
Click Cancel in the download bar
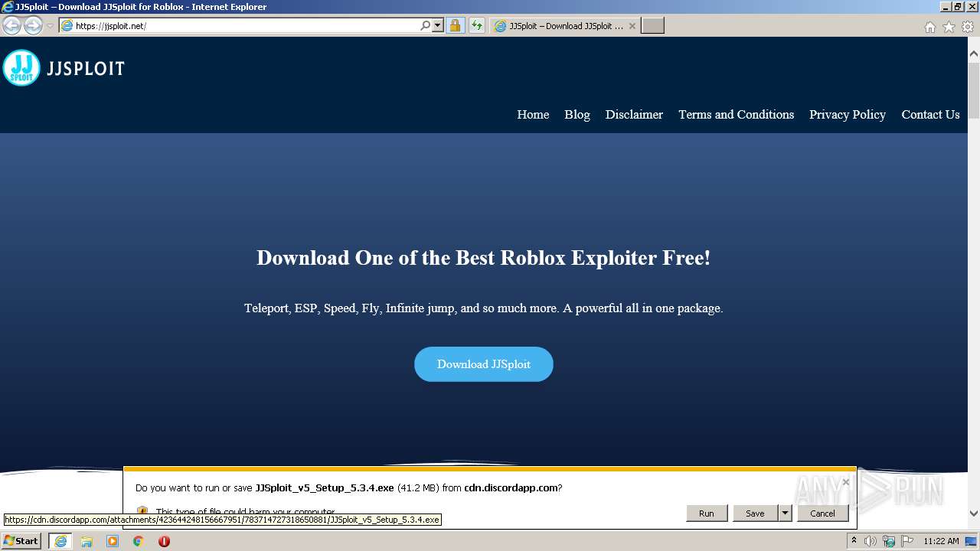pos(822,514)
